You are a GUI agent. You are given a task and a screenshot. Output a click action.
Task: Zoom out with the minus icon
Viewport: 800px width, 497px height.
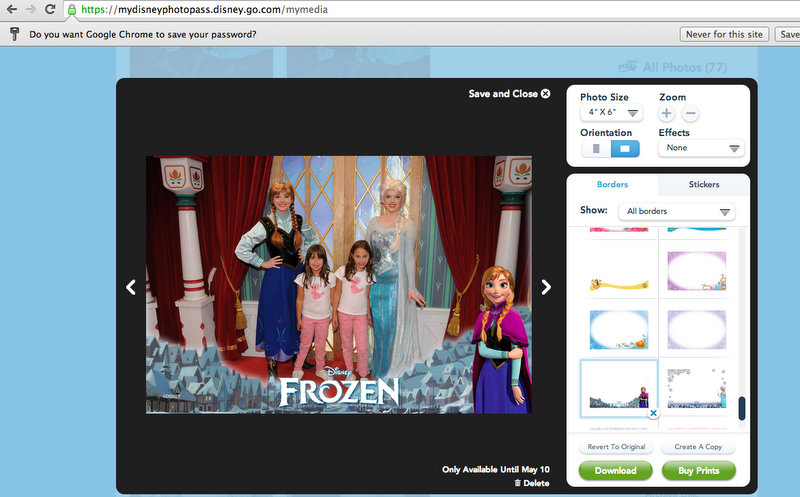pos(690,113)
